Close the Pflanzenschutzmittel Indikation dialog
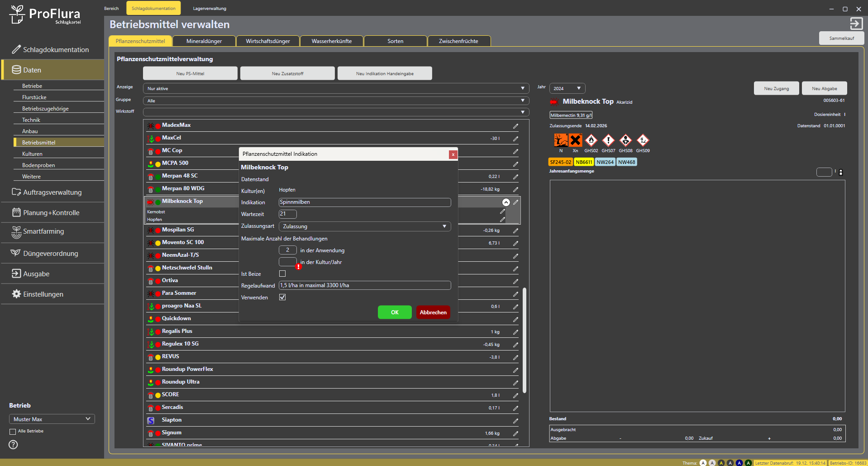 [x=453, y=154]
